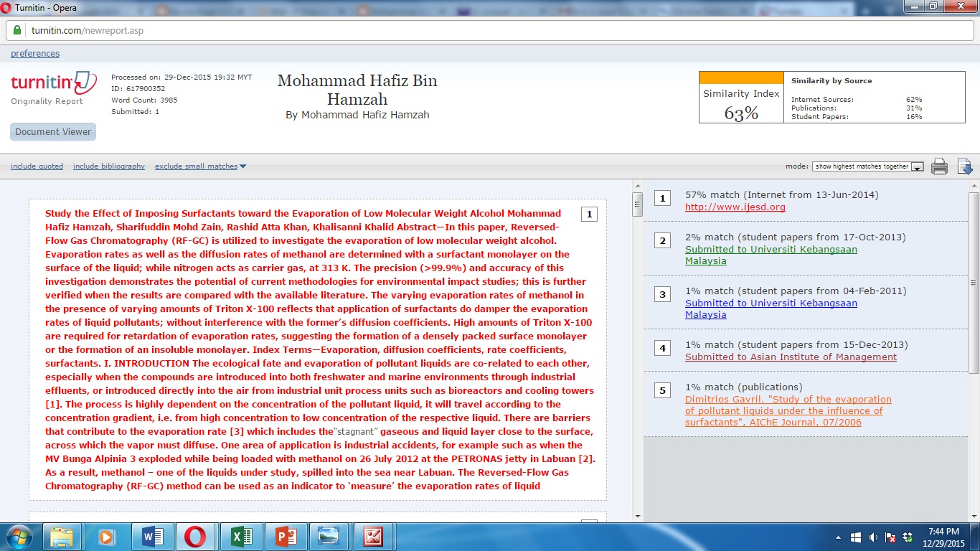Toggle include quoted option

tap(37, 166)
